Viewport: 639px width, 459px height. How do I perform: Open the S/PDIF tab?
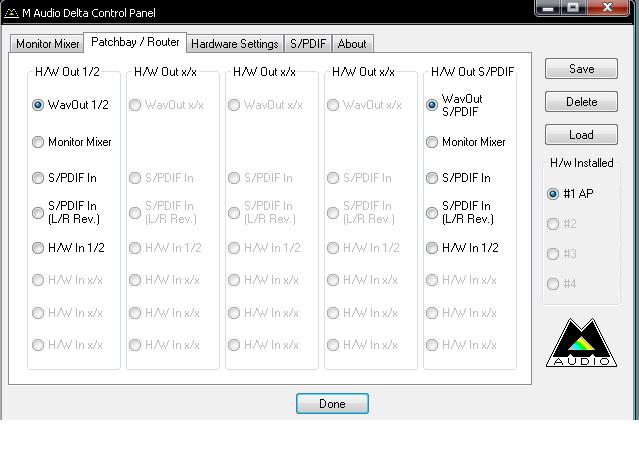click(x=308, y=44)
